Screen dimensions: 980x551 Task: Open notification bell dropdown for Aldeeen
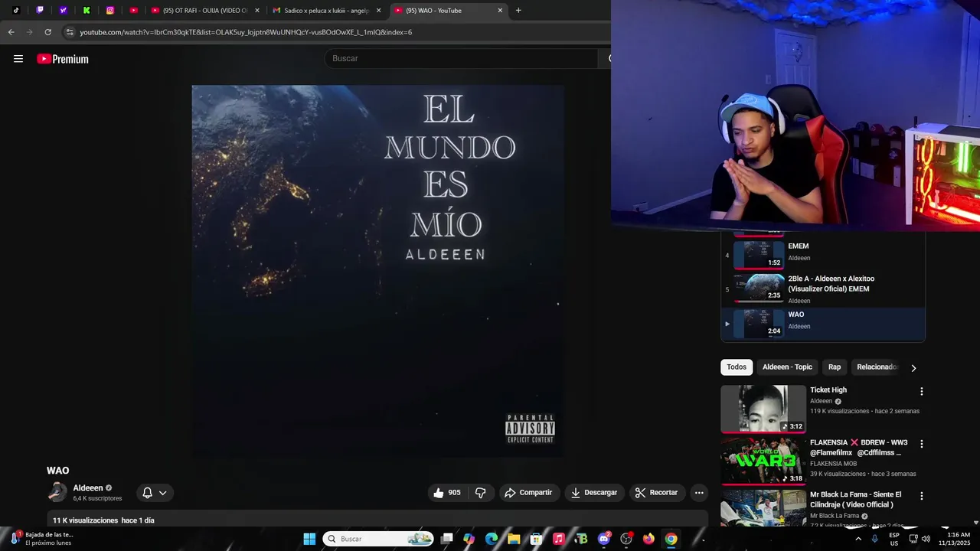pyautogui.click(x=155, y=493)
